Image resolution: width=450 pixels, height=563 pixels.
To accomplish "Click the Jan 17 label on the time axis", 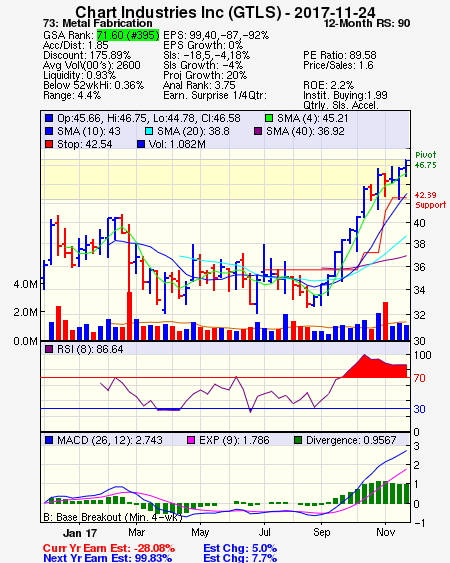I will [80, 533].
